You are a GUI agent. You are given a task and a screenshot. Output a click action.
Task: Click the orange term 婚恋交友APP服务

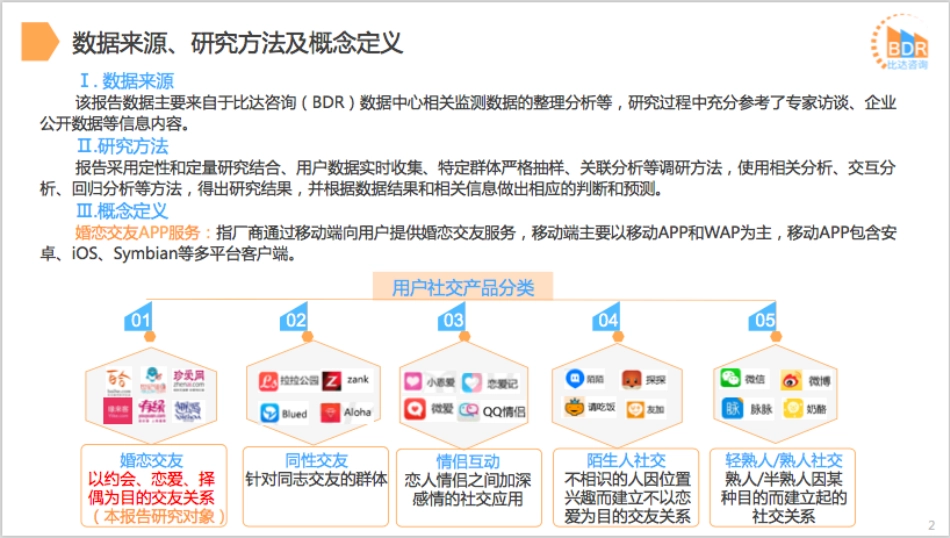click(138, 233)
